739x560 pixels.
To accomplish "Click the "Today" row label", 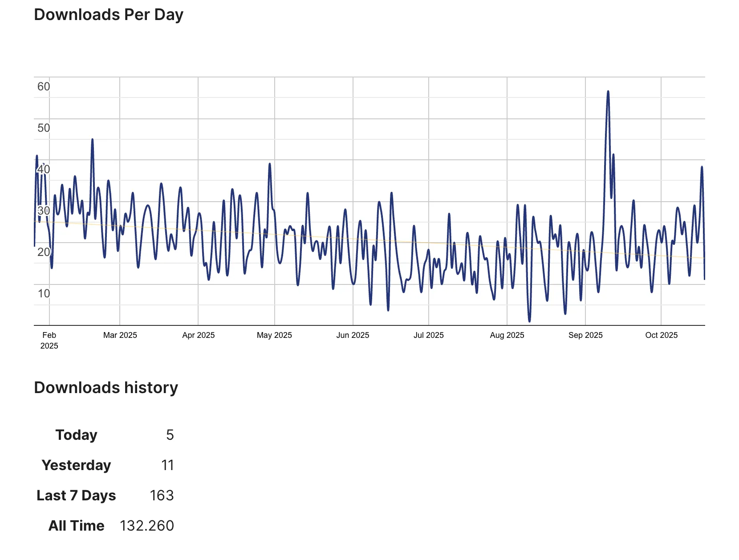I will tap(76, 435).
